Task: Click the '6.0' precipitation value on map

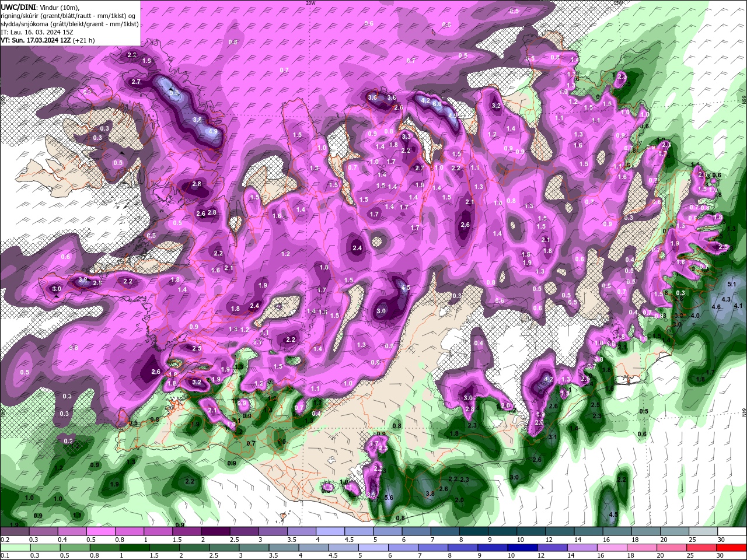Action: click(437, 103)
